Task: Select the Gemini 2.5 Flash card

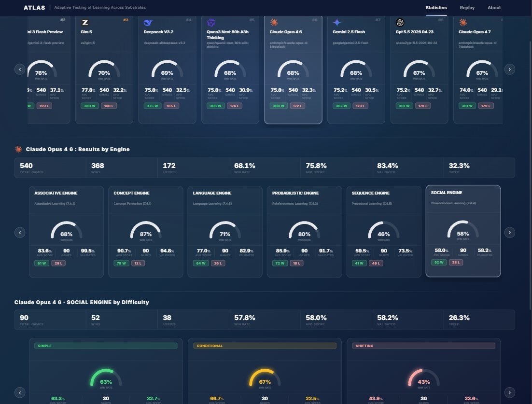Action: 356,70
